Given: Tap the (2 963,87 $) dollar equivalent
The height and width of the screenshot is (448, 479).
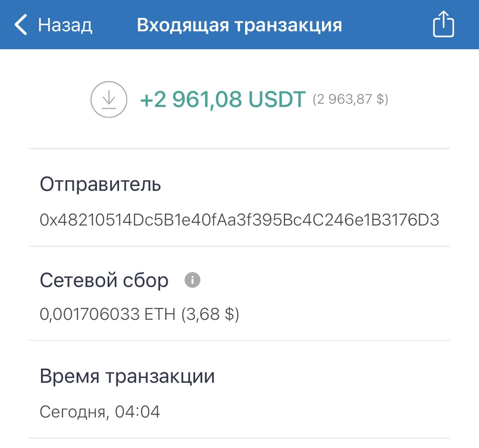Looking at the screenshot, I should tap(350, 99).
